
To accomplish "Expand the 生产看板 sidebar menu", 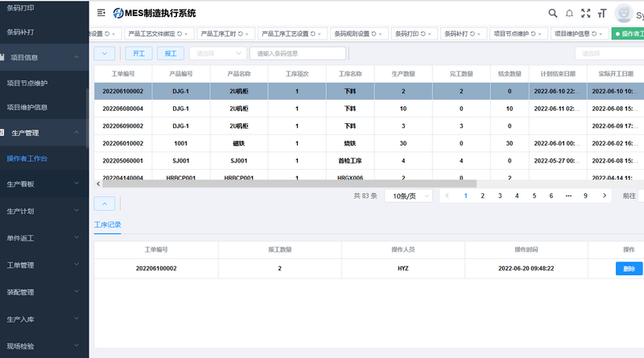I will coord(44,184).
